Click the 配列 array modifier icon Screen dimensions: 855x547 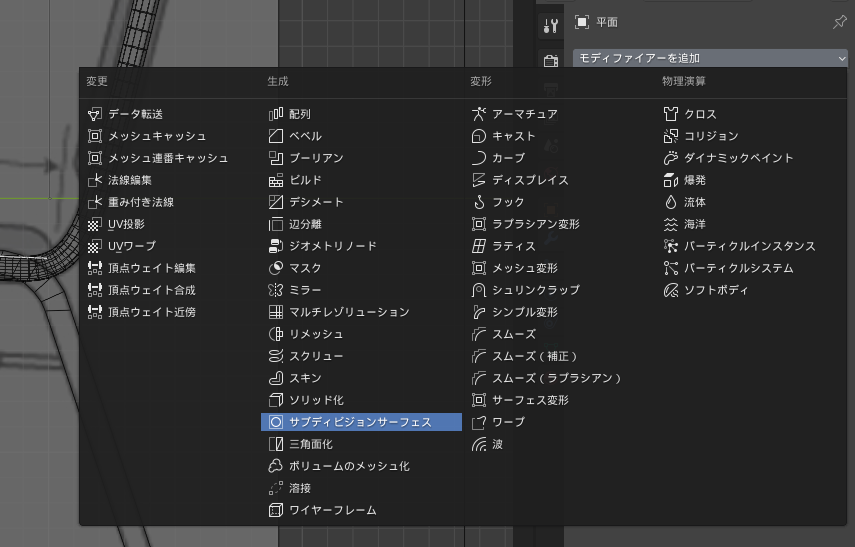click(276, 114)
